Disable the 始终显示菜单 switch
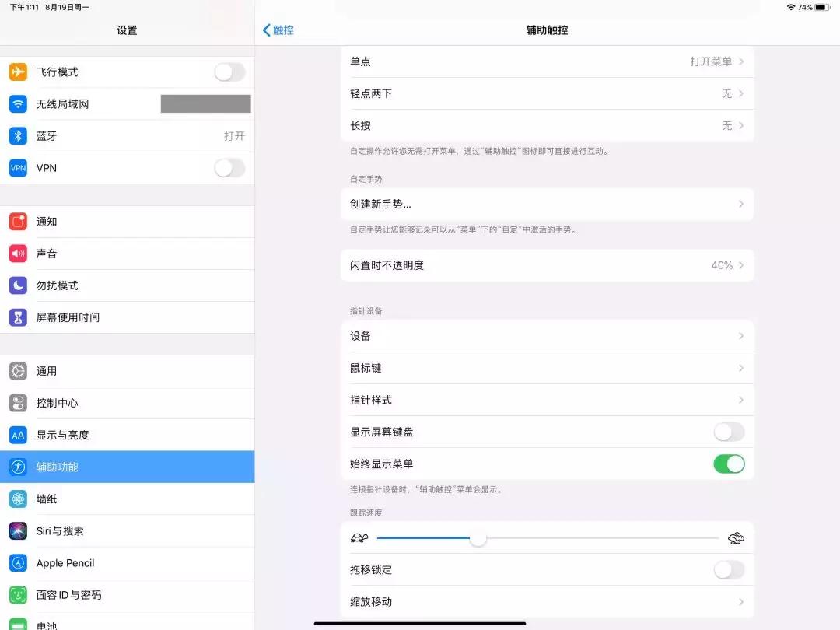This screenshot has width=840, height=630. tap(729, 464)
